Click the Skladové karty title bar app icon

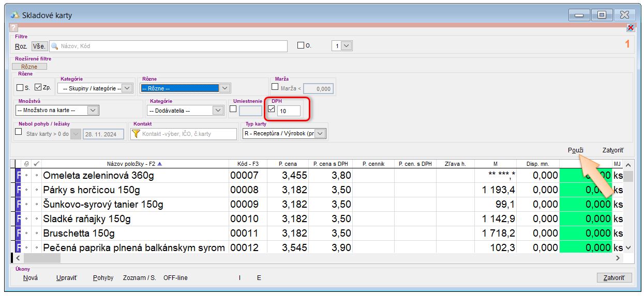[14, 15]
